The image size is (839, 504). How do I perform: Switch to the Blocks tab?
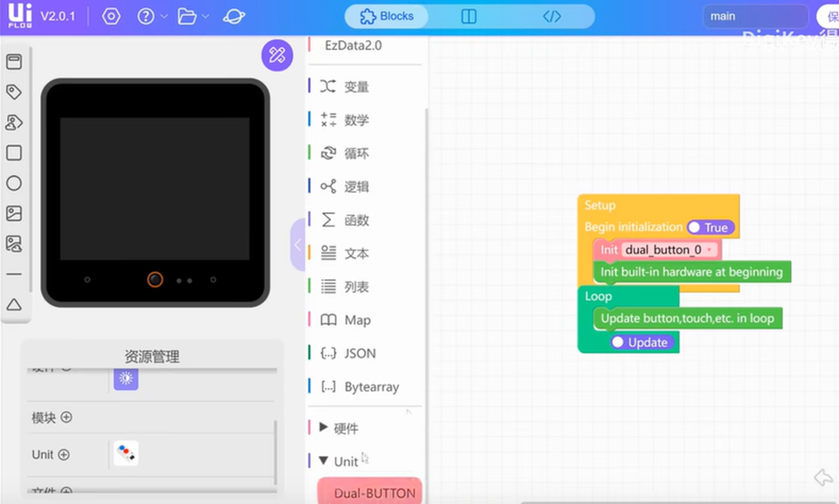386,16
